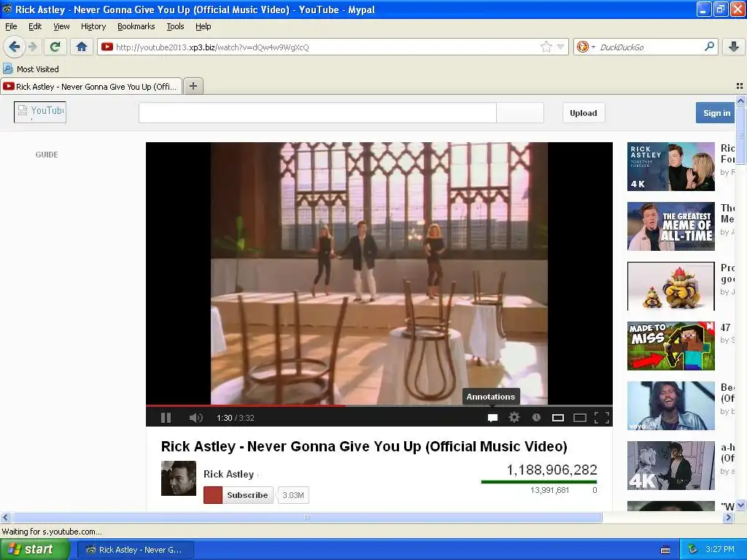Open the View menu
This screenshot has width=747, height=560.
(x=61, y=26)
